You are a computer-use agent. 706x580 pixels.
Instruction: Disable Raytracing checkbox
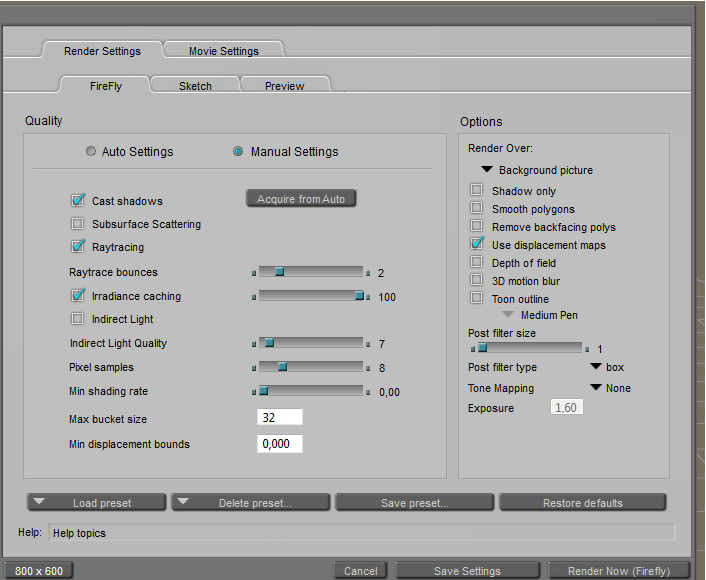77,246
